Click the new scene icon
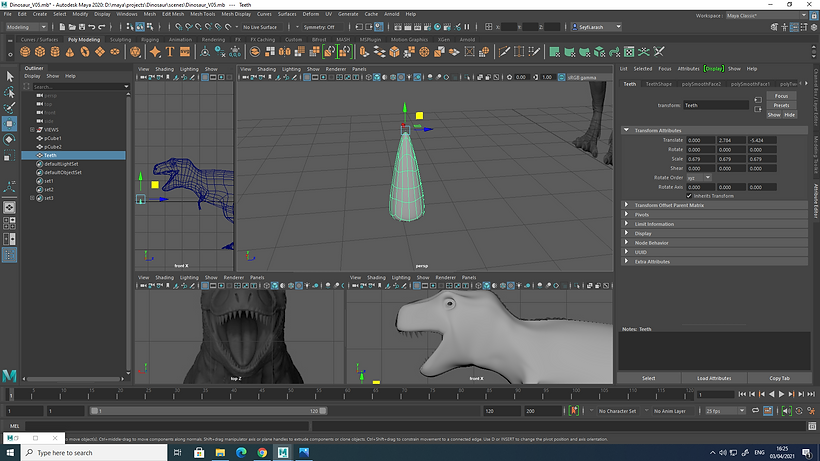The width and height of the screenshot is (820, 461). click(62, 27)
